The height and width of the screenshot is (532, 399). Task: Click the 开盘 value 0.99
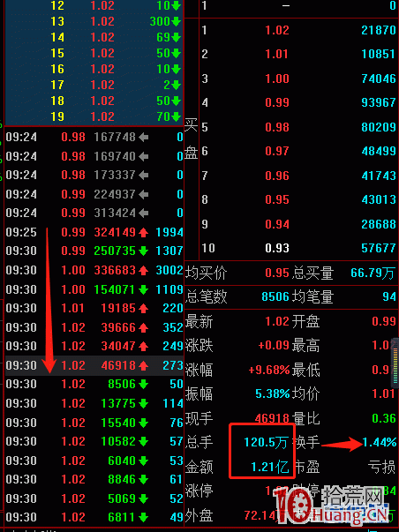point(384,322)
